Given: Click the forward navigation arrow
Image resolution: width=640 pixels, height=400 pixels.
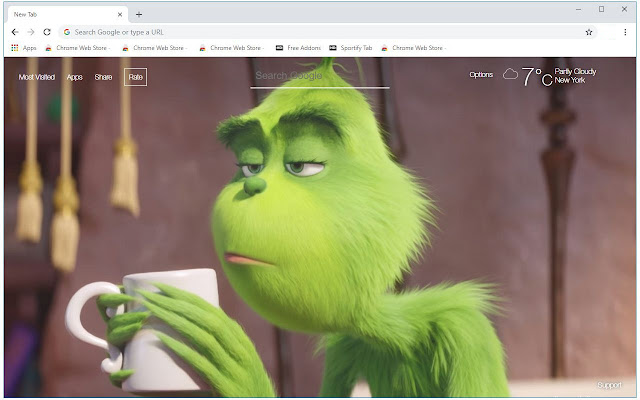Looking at the screenshot, I should click(x=31, y=32).
